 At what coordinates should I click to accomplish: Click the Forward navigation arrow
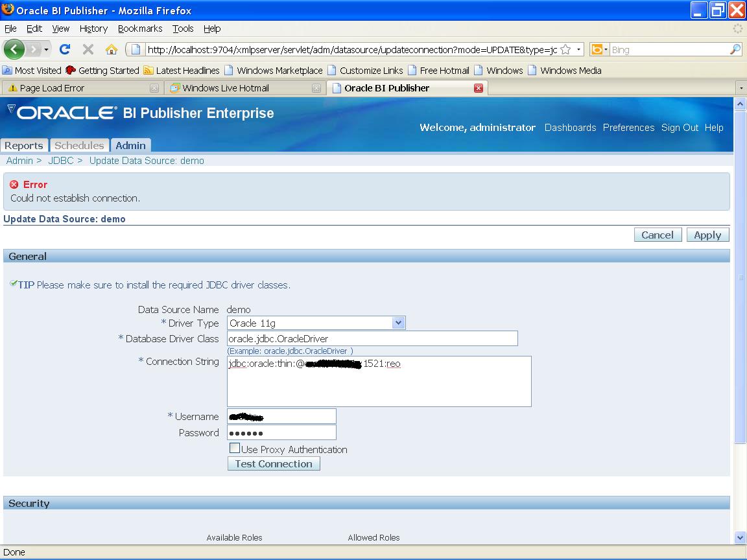tap(33, 49)
